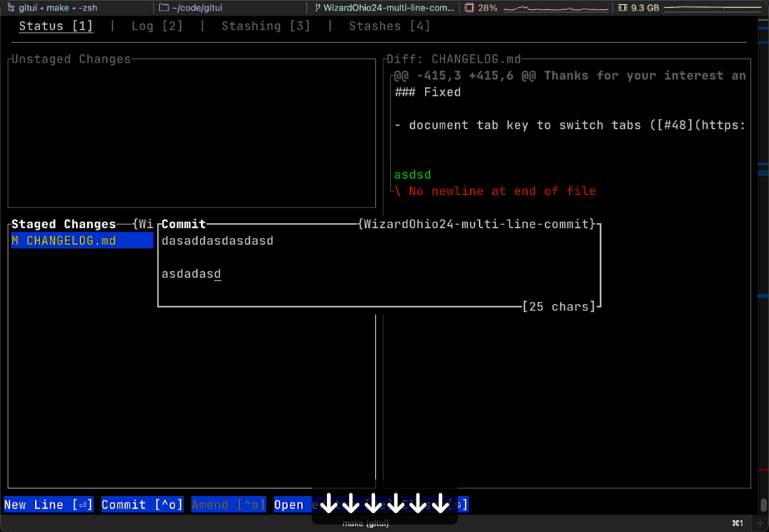
Task: Click the [25 chars] counter
Action: coord(559,306)
